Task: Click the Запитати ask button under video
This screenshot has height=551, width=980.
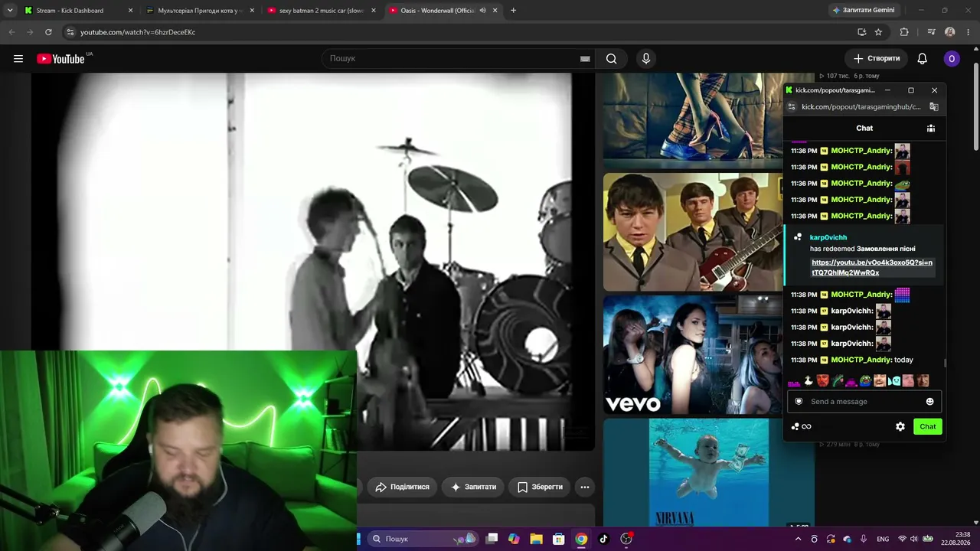Action: coord(473,487)
